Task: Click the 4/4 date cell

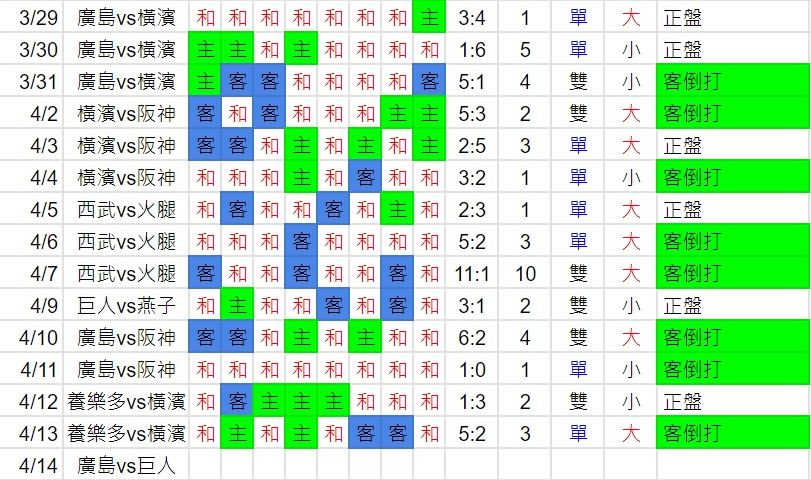Action: [31, 178]
